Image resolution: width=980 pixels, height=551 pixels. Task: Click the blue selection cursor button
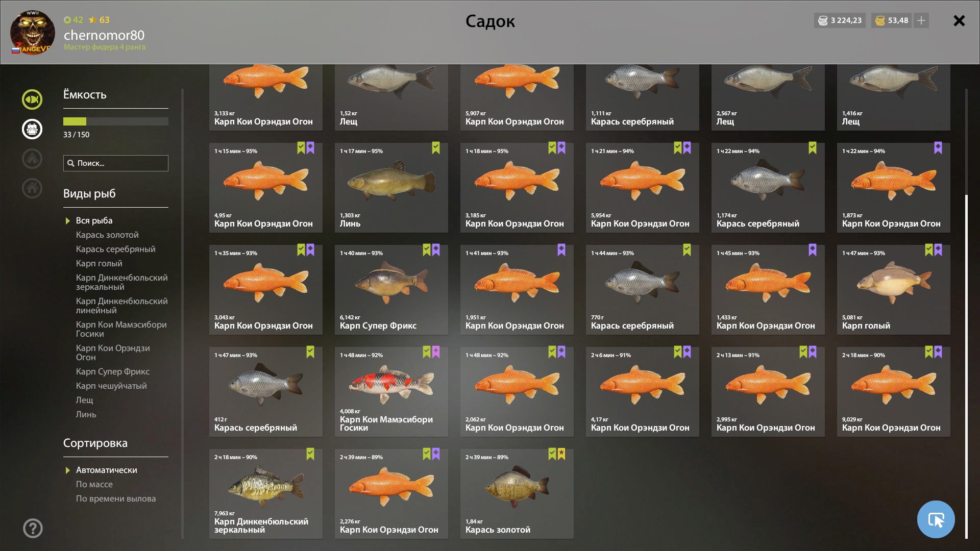[936, 519]
